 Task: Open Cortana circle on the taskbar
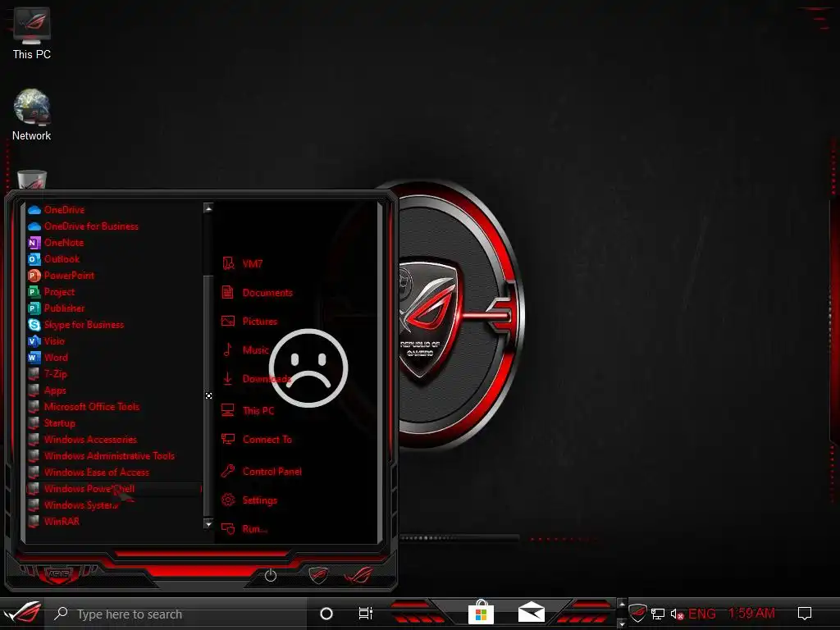326,614
